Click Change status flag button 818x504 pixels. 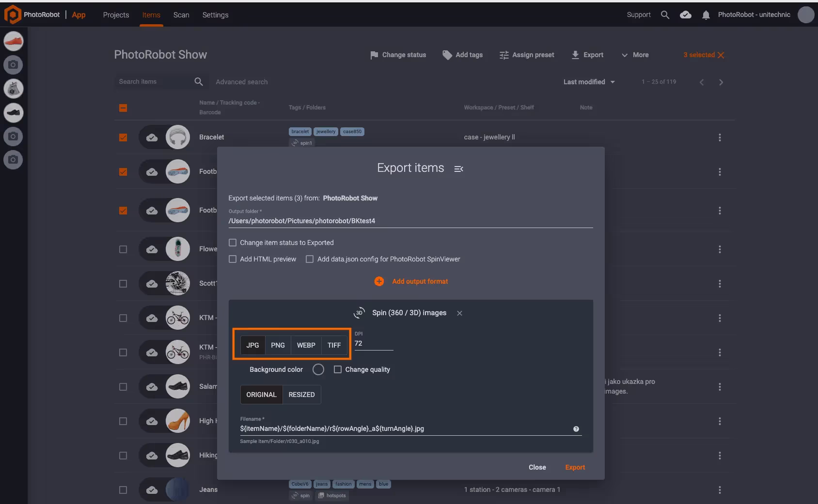click(x=398, y=55)
